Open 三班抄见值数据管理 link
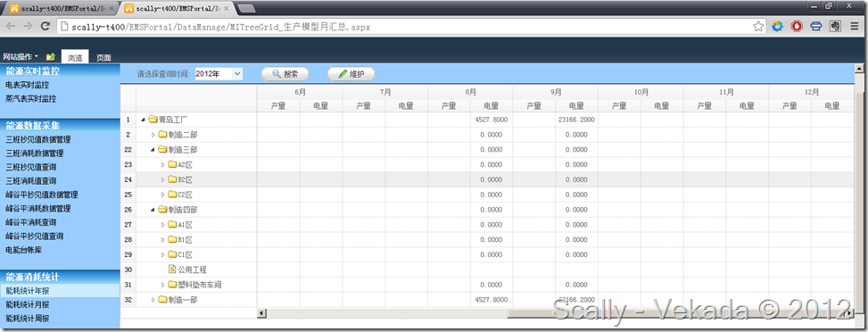This screenshot has width=868, height=332. coord(37,140)
